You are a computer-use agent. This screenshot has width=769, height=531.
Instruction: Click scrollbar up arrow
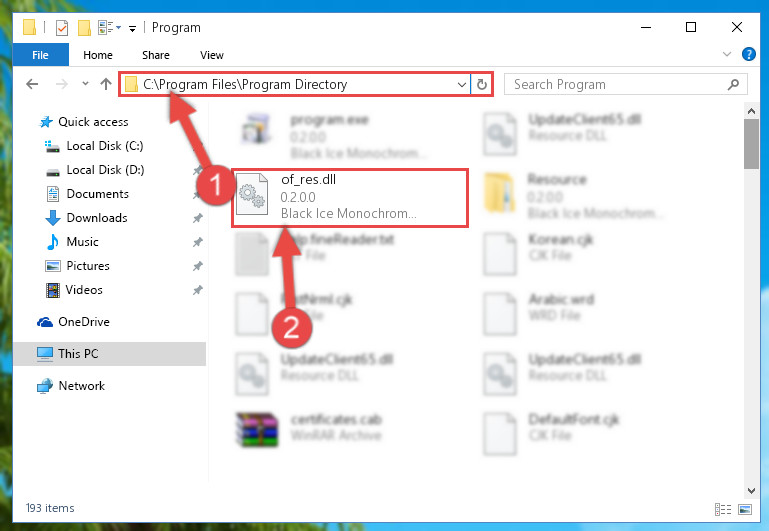(751, 111)
